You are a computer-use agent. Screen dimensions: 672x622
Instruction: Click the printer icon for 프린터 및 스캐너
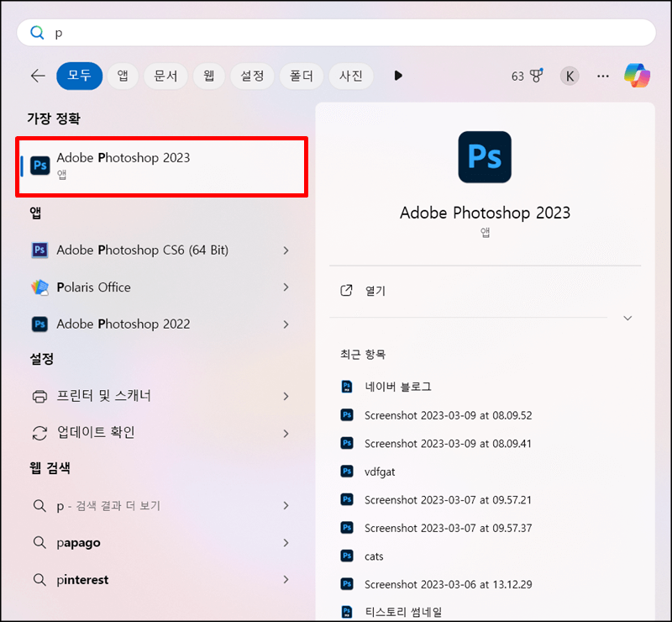pyautogui.click(x=39, y=397)
